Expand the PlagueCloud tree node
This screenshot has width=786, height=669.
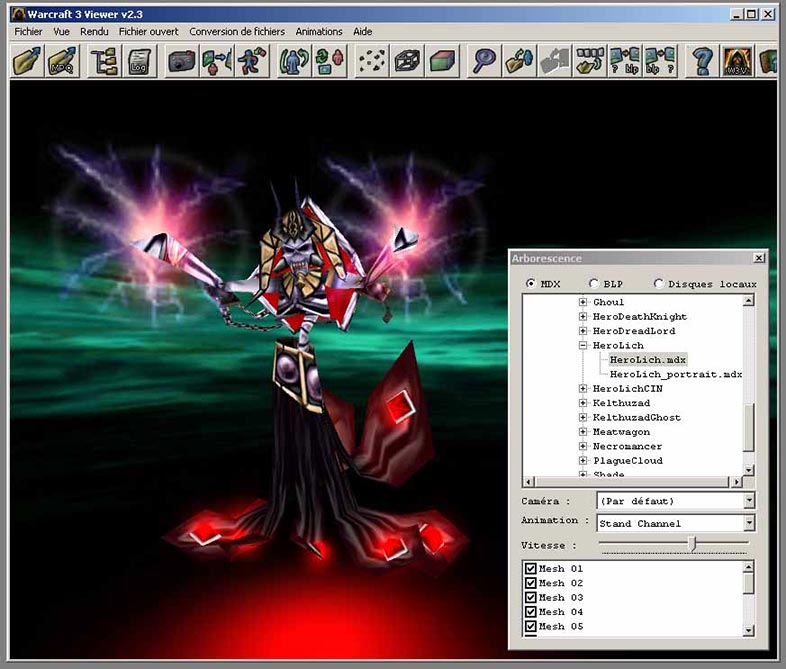[x=582, y=461]
